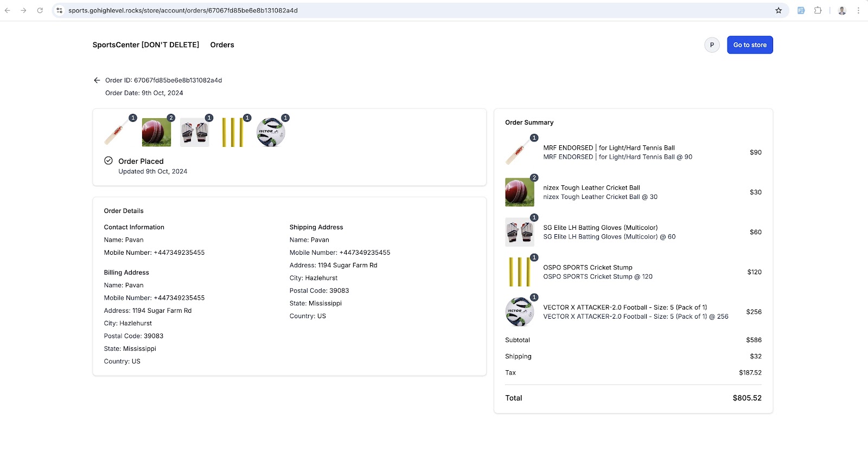Screen dimensions: 868x471
Task: Click the 'SG Elite LH Batting Gloves (Multicolor)' title
Action: 600,228
